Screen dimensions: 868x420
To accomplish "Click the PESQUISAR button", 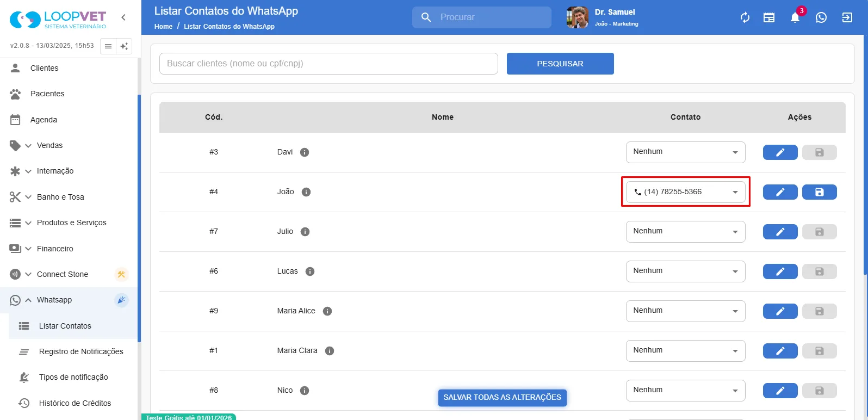I will (x=560, y=64).
